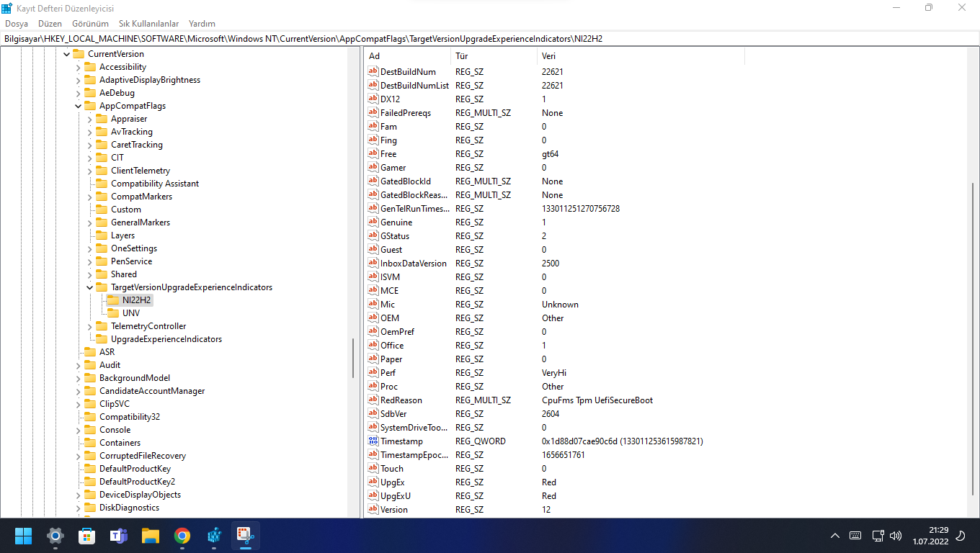
Task: Click the string icon beside Version
Action: click(373, 510)
